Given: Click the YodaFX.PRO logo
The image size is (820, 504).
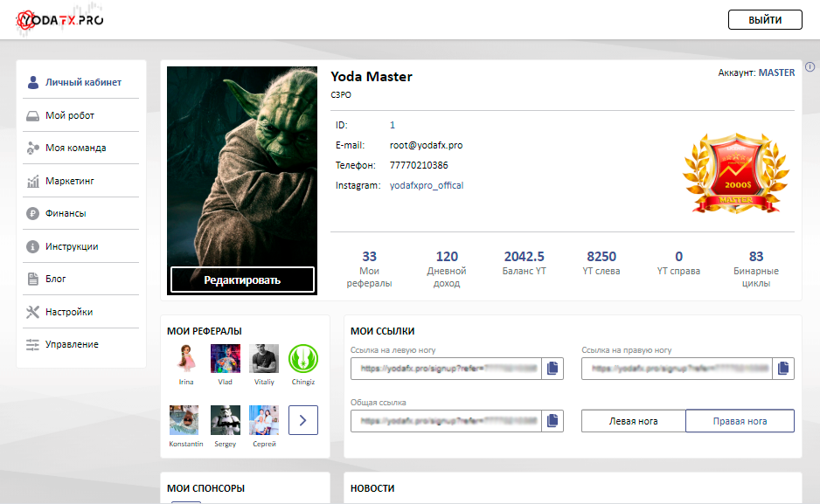Looking at the screenshot, I should [x=59, y=20].
